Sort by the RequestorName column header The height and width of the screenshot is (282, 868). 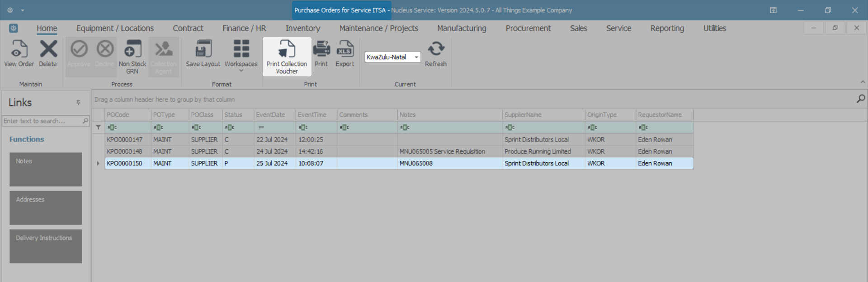tap(665, 115)
